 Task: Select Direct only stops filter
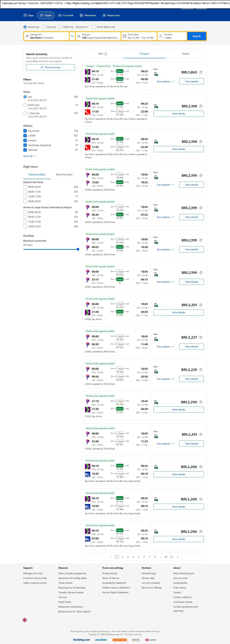click(x=25, y=105)
